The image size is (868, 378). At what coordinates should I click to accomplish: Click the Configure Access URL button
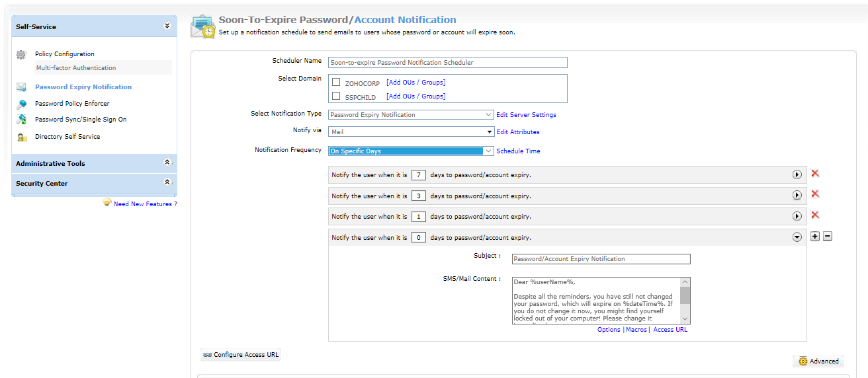(x=240, y=355)
